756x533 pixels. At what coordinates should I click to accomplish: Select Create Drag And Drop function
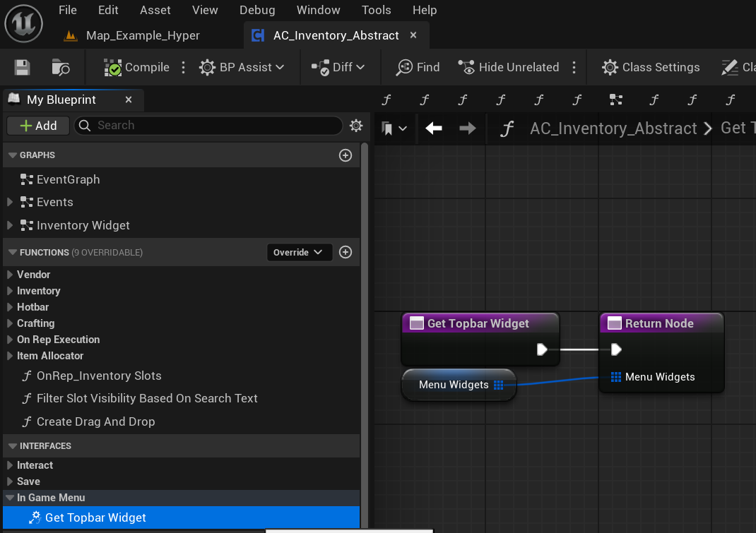point(89,421)
